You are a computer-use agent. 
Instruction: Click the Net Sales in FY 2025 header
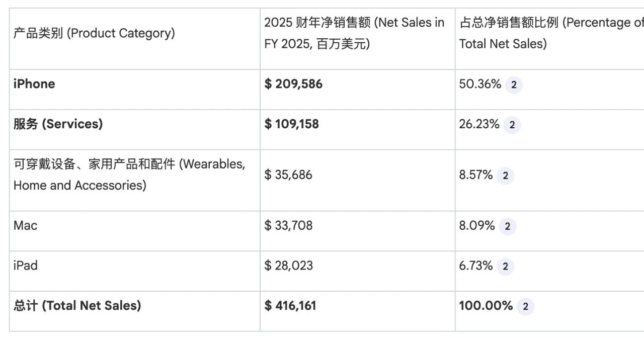[x=354, y=33]
